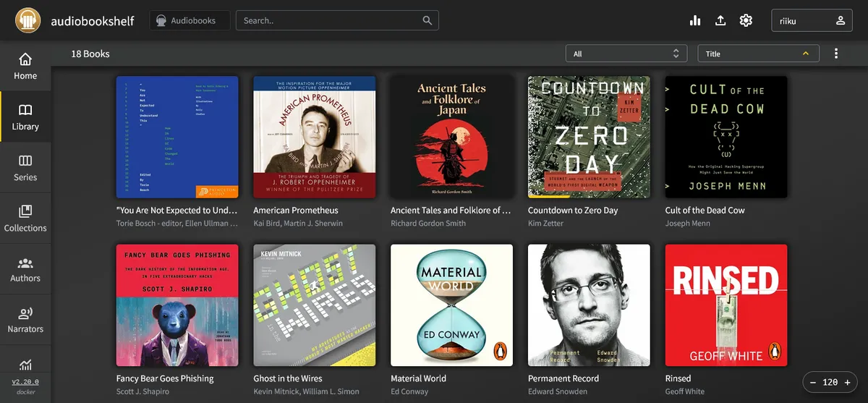Click author Kevin Mitnick, William L. Simon
Image resolution: width=868 pixels, height=403 pixels.
[306, 391]
